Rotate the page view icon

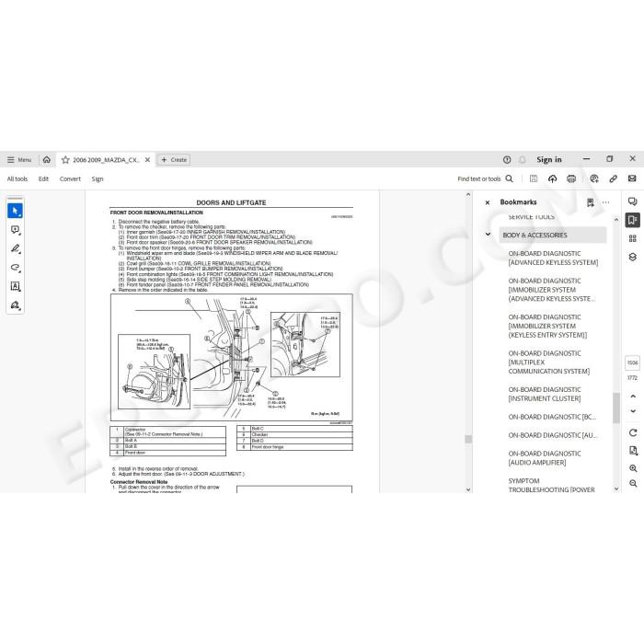[633, 432]
